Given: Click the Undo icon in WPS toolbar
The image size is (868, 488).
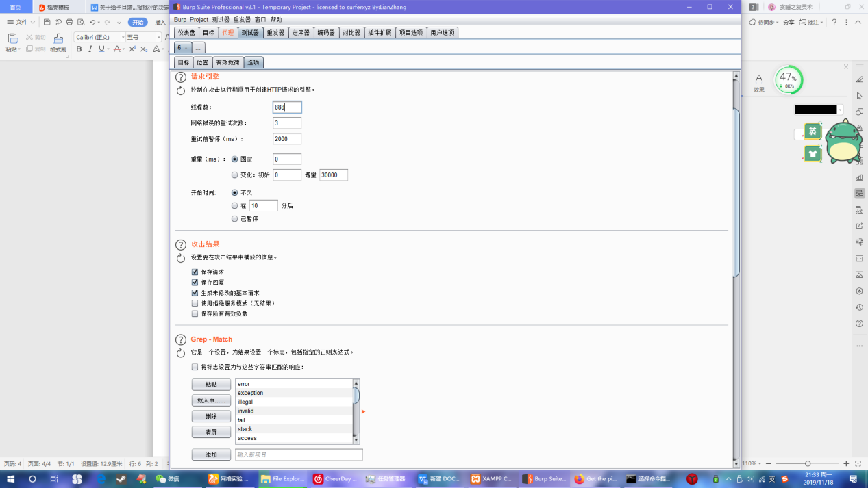Looking at the screenshot, I should pyautogui.click(x=92, y=23).
